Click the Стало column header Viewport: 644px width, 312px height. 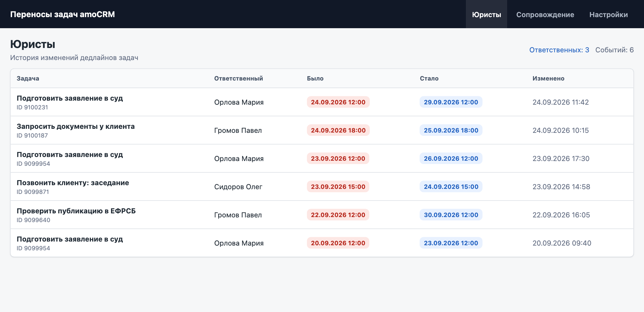(x=429, y=79)
